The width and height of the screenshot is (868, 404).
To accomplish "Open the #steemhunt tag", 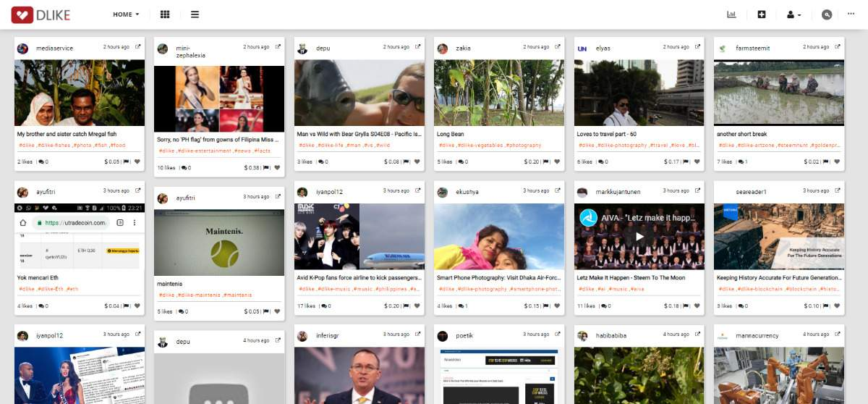I will tap(793, 146).
